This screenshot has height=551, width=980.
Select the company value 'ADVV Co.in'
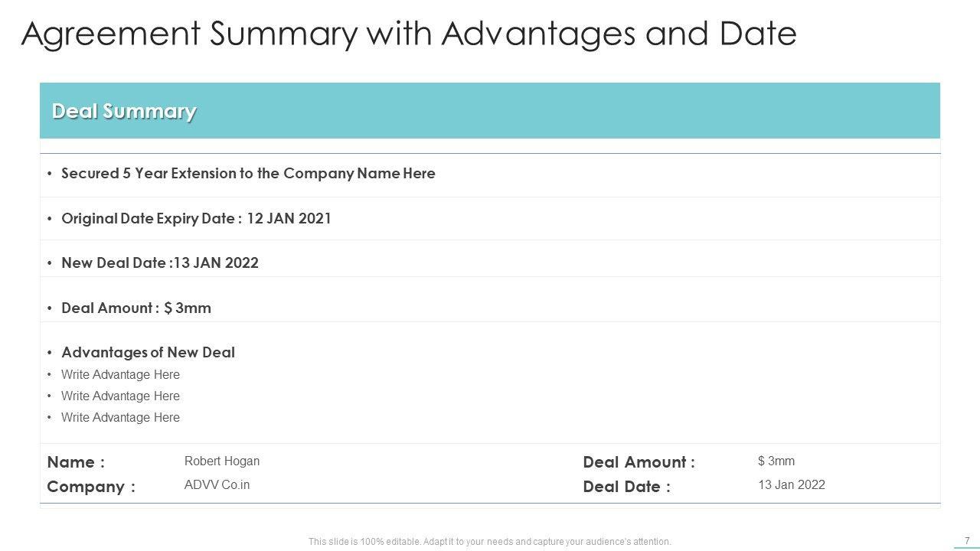(x=217, y=485)
